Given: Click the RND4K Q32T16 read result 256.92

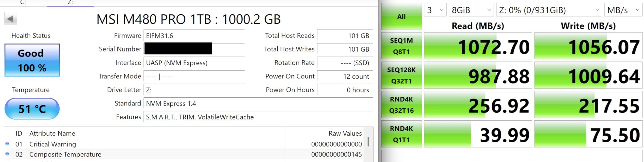Looking at the screenshot, I should tap(478, 105).
